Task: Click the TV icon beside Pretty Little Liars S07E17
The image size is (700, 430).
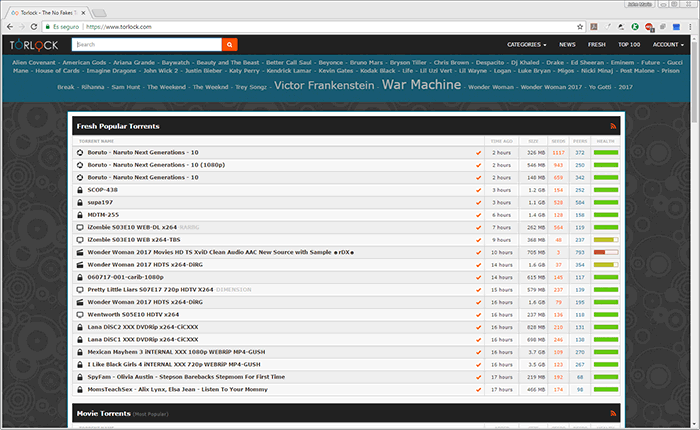Action: [80, 290]
